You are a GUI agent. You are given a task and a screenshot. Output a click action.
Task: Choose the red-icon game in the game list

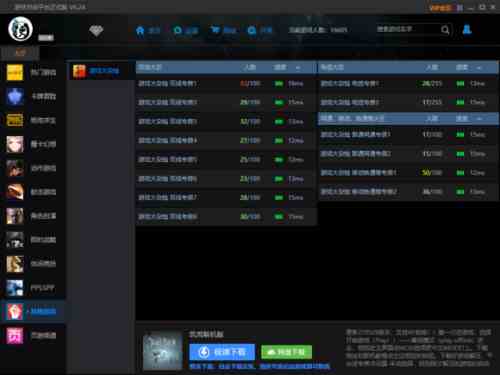(x=97, y=71)
